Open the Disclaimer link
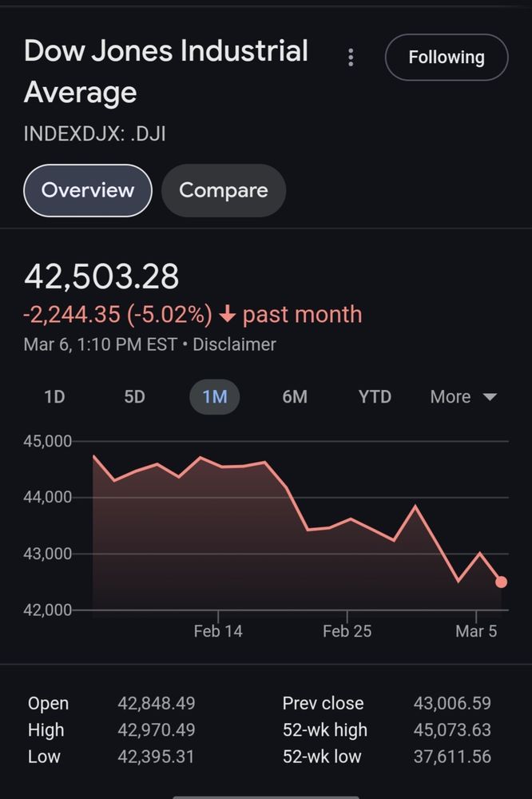Screen dimensions: 532x799 coord(234,344)
